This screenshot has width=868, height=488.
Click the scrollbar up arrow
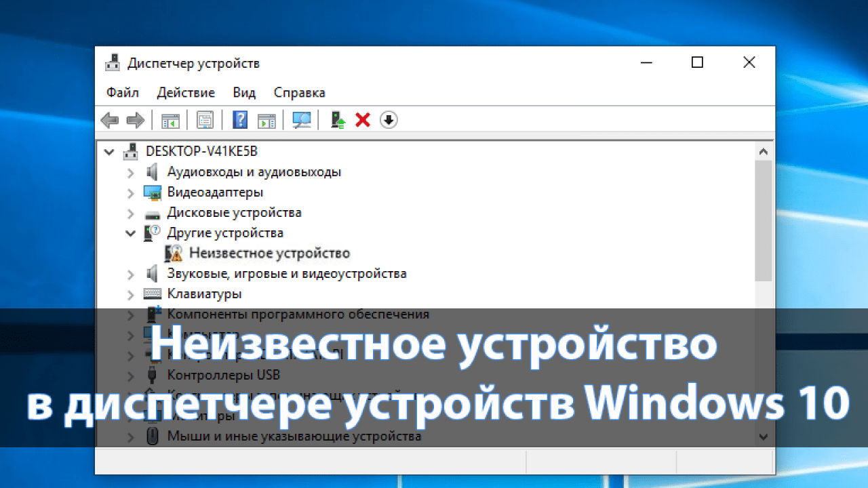[x=764, y=152]
